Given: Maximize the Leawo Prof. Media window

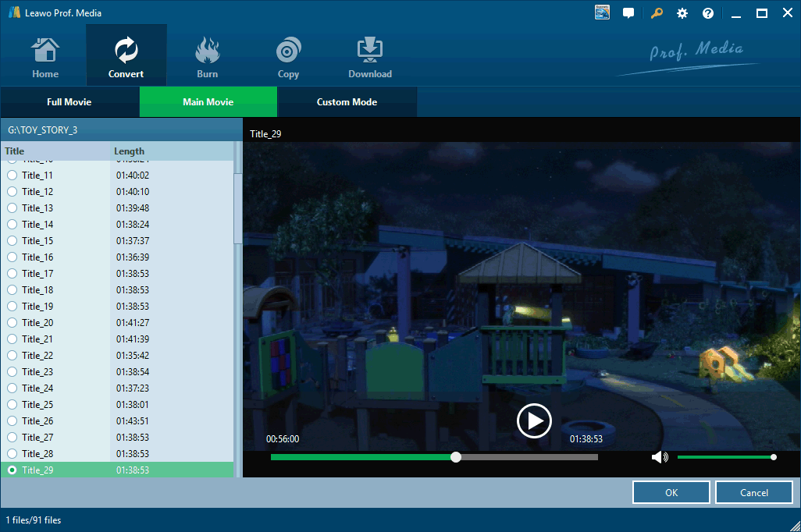Looking at the screenshot, I should tap(762, 13).
